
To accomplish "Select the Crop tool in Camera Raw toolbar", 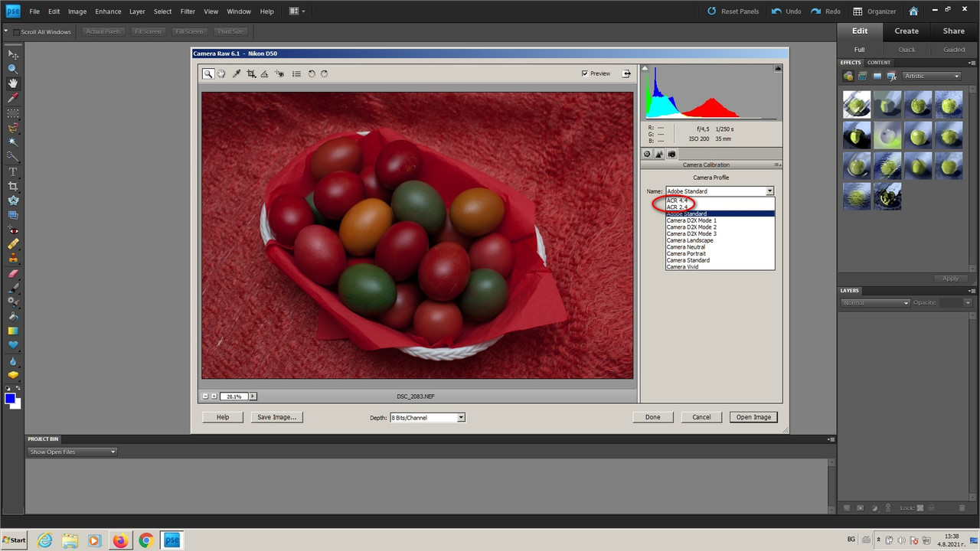I will pyautogui.click(x=251, y=73).
